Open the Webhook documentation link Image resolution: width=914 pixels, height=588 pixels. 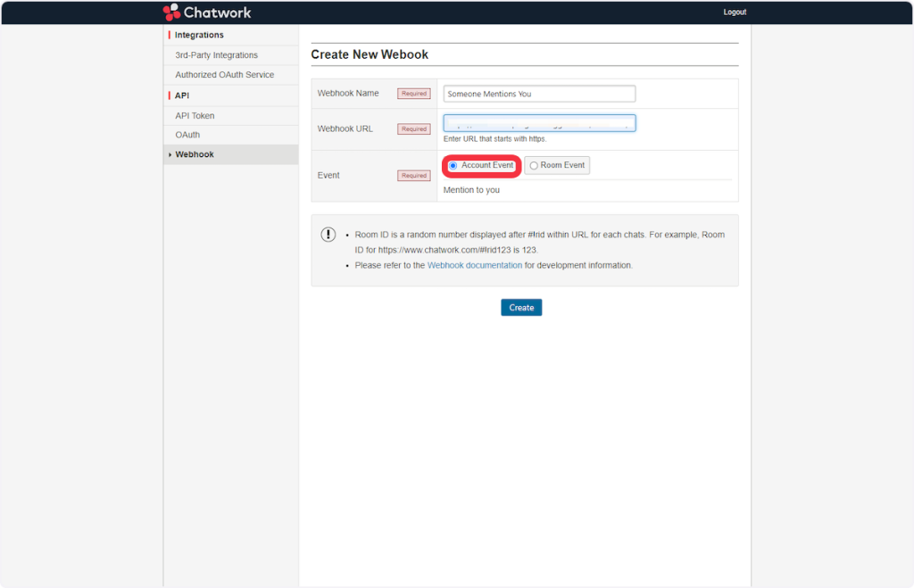click(474, 266)
